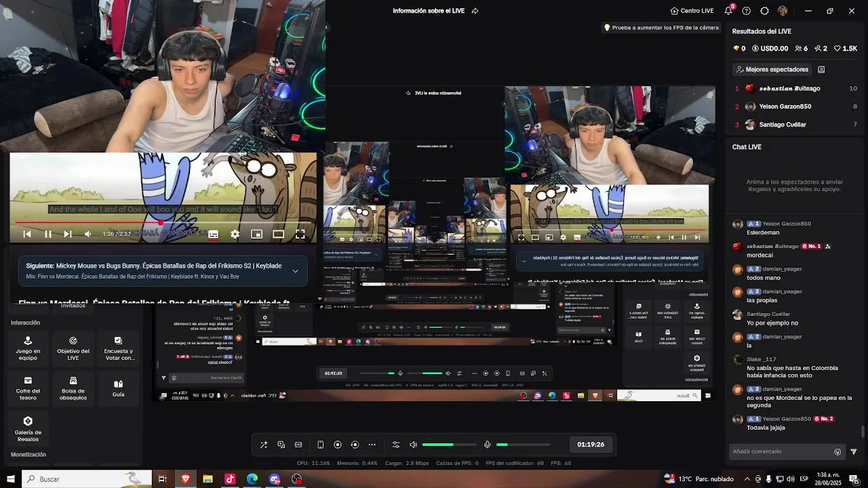
Task: Open the LIVE Studio settings gear icon
Action: [764, 11]
